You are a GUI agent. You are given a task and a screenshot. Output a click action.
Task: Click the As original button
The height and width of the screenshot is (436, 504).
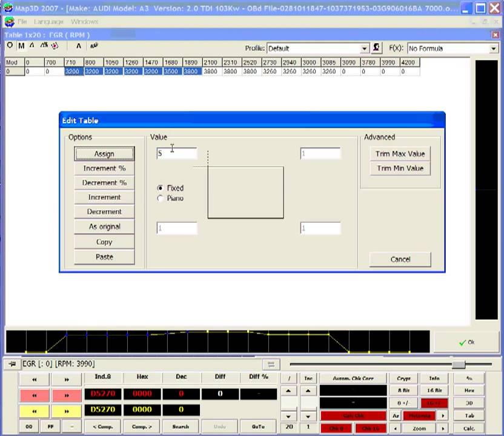click(x=104, y=226)
